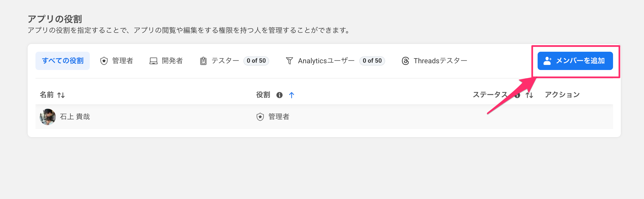Sort by 名前 using the sort arrows
Screen dimensions: 644x199
[x=61, y=95]
